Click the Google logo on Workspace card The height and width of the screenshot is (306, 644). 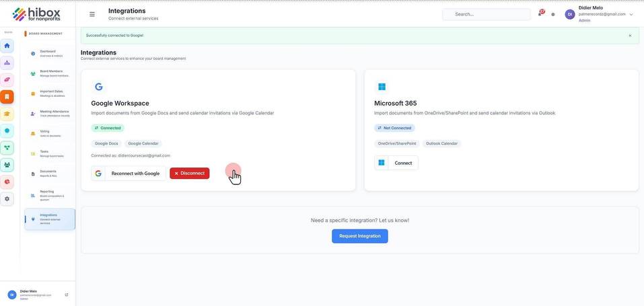coord(98,87)
